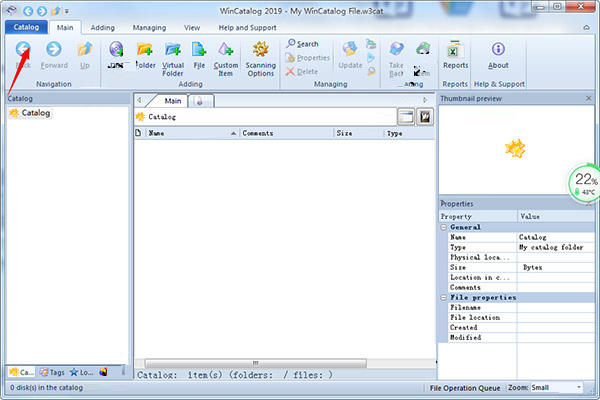Image resolution: width=600 pixels, height=400 pixels.
Task: Click the horizontal scrollbar in file list
Action: coord(256,362)
